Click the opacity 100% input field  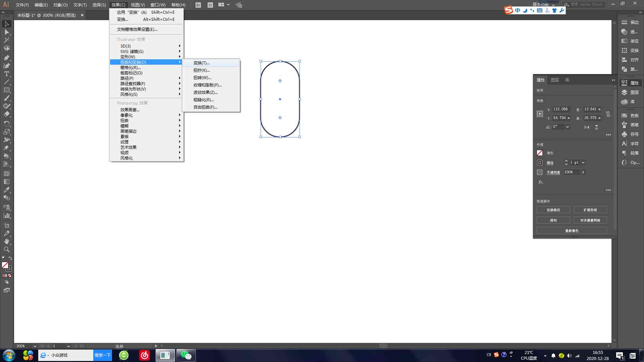pyautogui.click(x=571, y=172)
